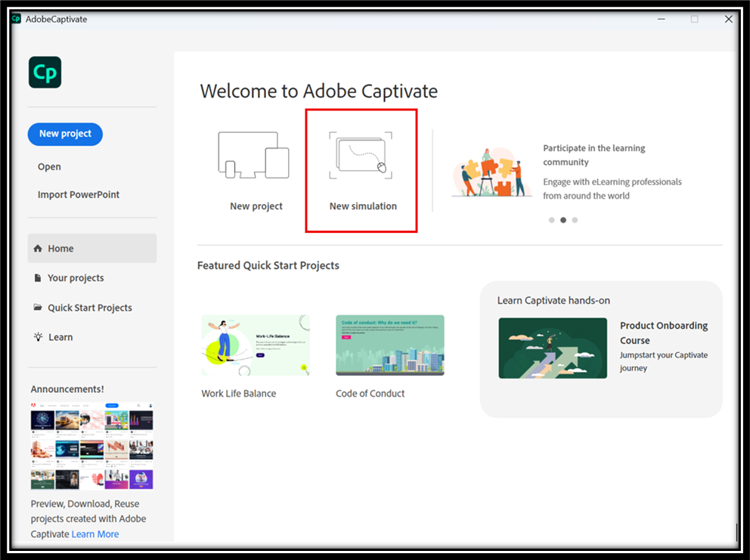This screenshot has width=750, height=560.
Task: Click the Home house icon
Action: click(38, 249)
